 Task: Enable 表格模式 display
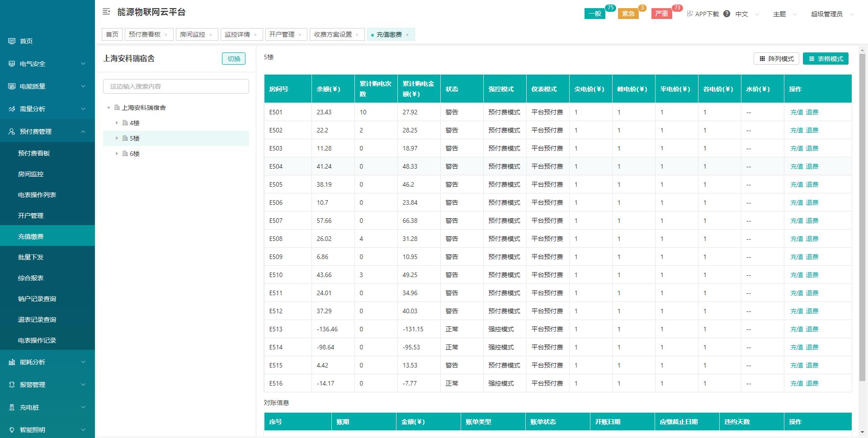point(826,58)
